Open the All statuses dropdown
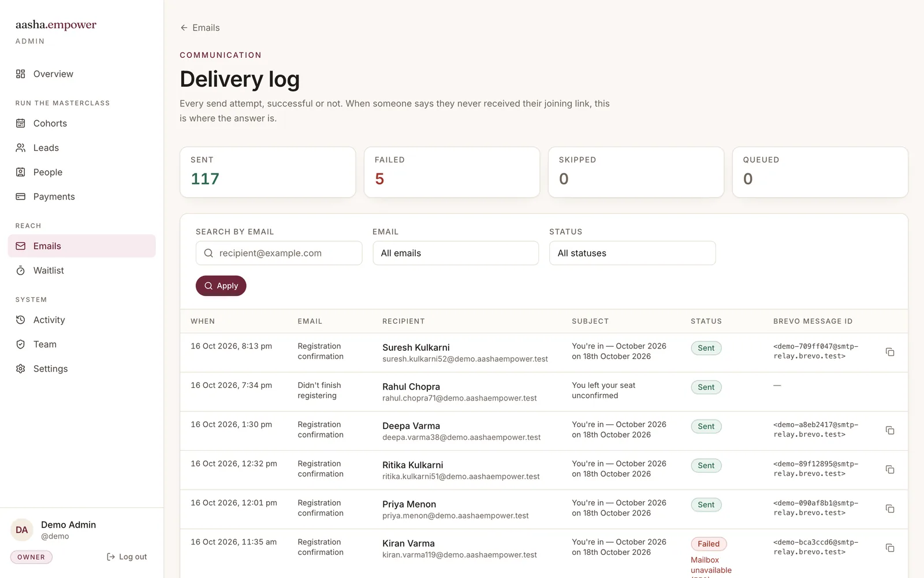924x578 pixels. tap(632, 253)
